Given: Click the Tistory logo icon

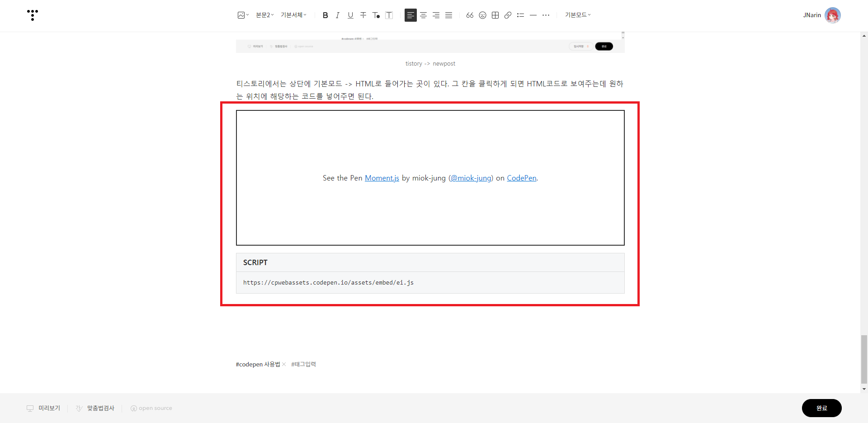Looking at the screenshot, I should tap(33, 15).
